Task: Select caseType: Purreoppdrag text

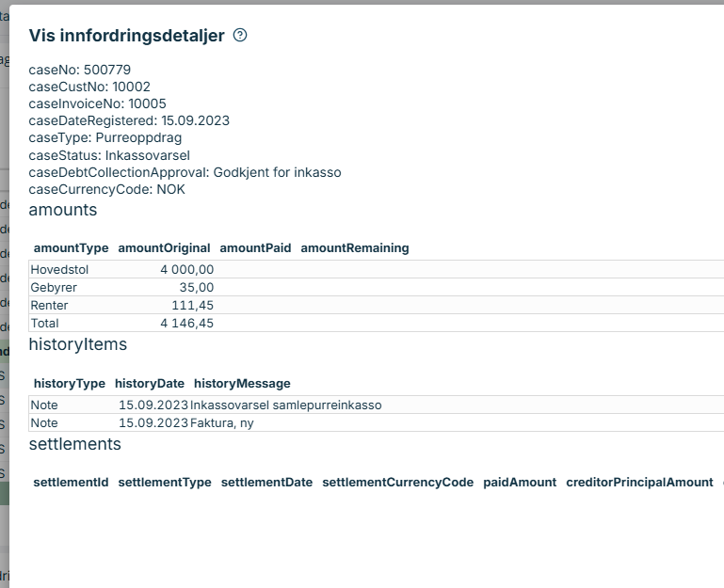Action: (x=105, y=138)
